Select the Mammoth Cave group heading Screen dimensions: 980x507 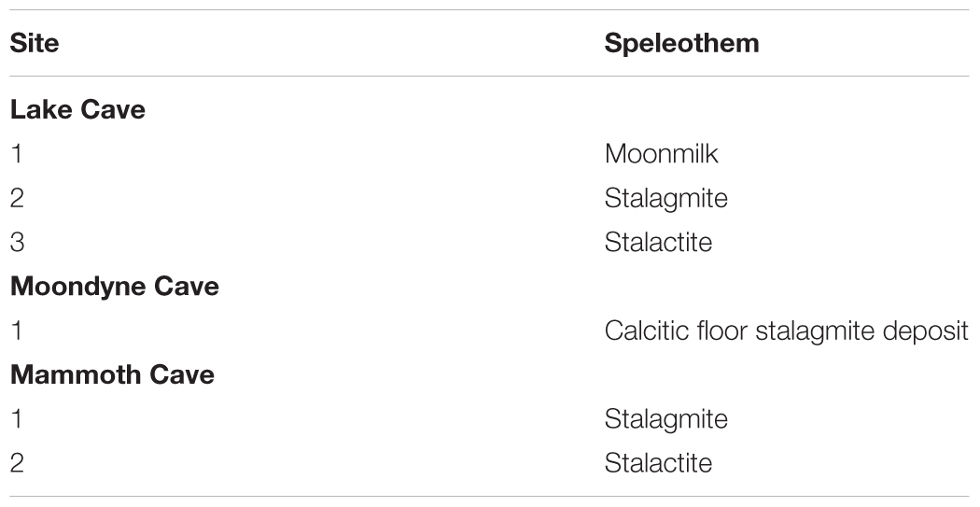coord(113,374)
